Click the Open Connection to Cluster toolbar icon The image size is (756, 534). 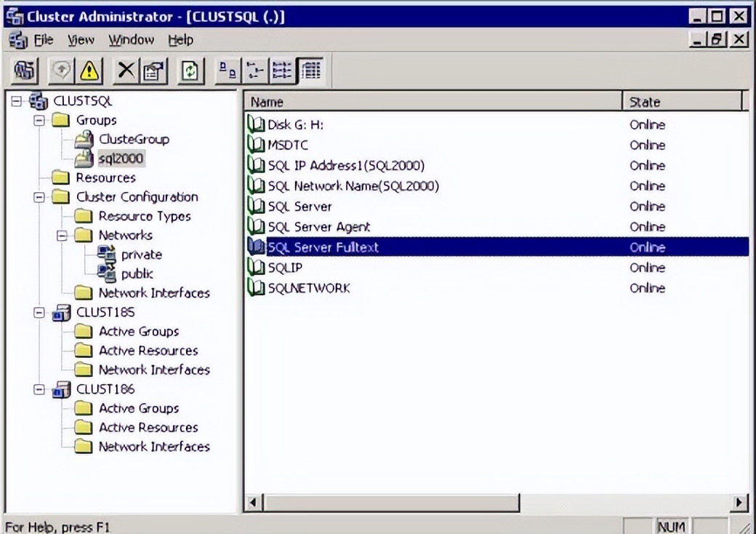tap(25, 71)
